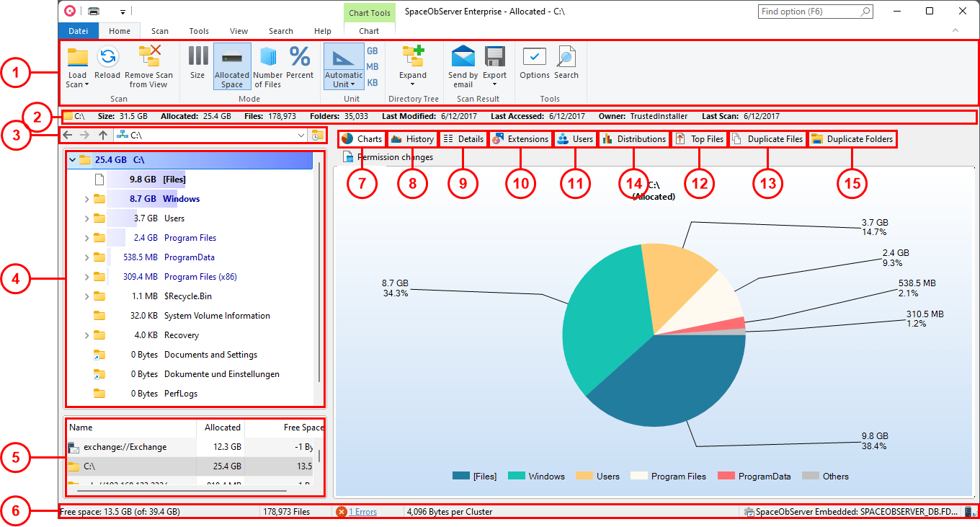Open the Options dialog
Viewport: 980px width, 527px height.
(x=534, y=66)
